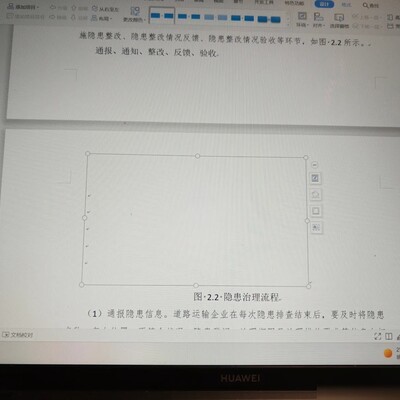Switch to the 设计 ribbon tab

click(x=324, y=4)
